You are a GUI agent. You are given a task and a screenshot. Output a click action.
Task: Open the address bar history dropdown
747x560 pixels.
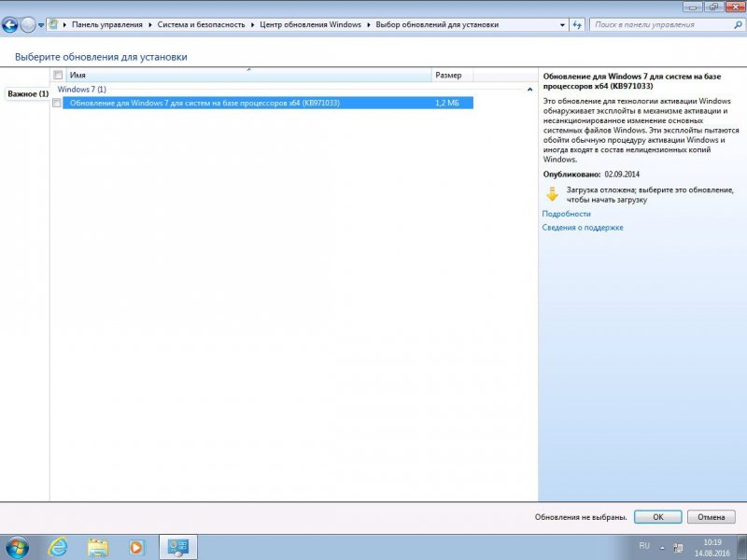click(563, 25)
